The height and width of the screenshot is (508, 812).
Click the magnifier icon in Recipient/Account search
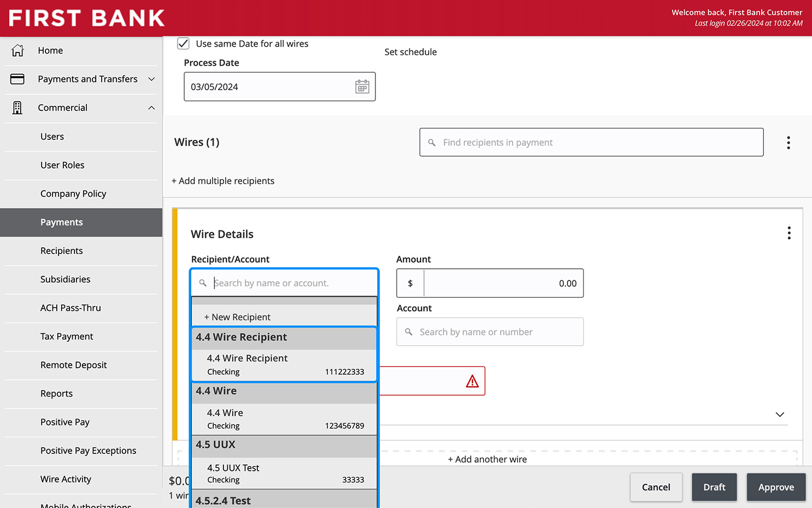(203, 283)
